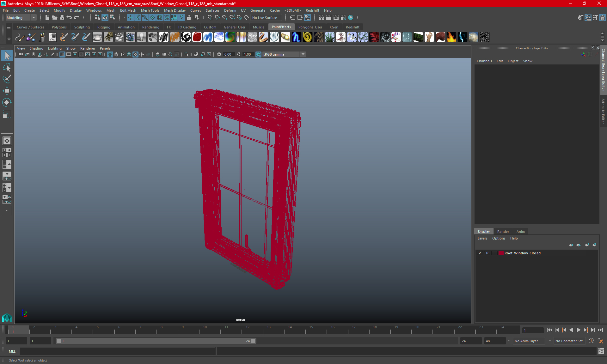The height and width of the screenshot is (364, 607).
Task: Open the Deform menu
Action: click(230, 10)
